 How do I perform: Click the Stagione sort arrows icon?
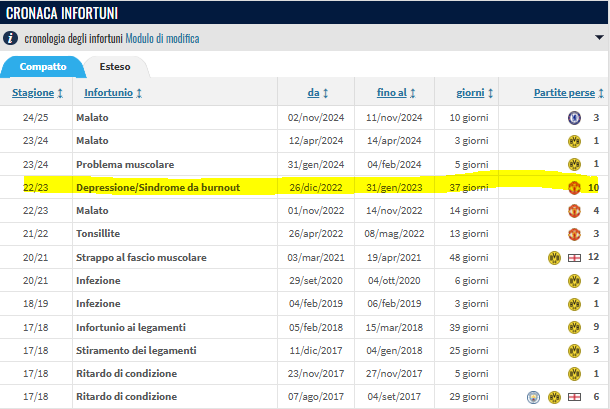tap(60, 93)
